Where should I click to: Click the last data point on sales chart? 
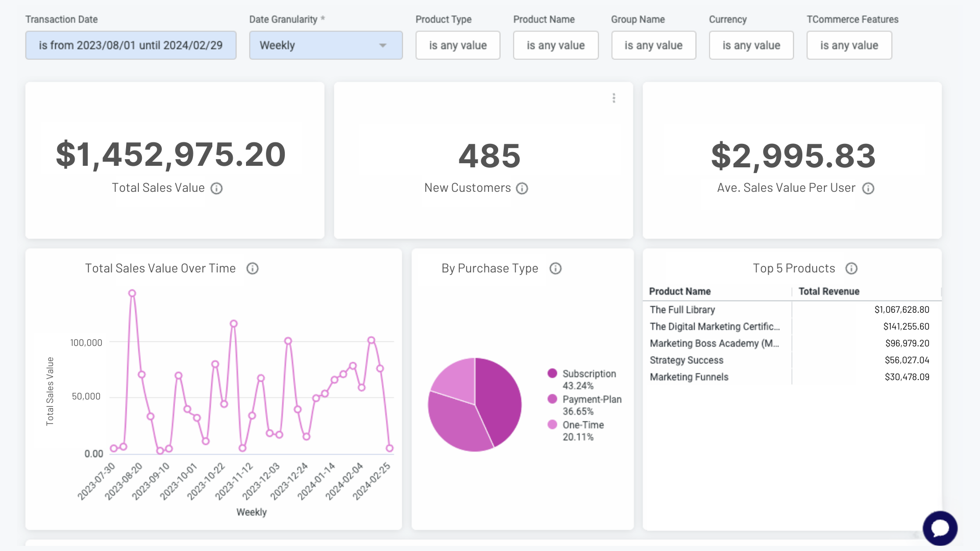click(389, 448)
